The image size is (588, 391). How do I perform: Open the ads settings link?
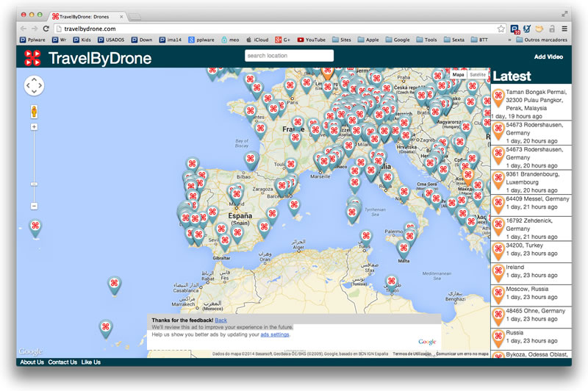point(275,334)
